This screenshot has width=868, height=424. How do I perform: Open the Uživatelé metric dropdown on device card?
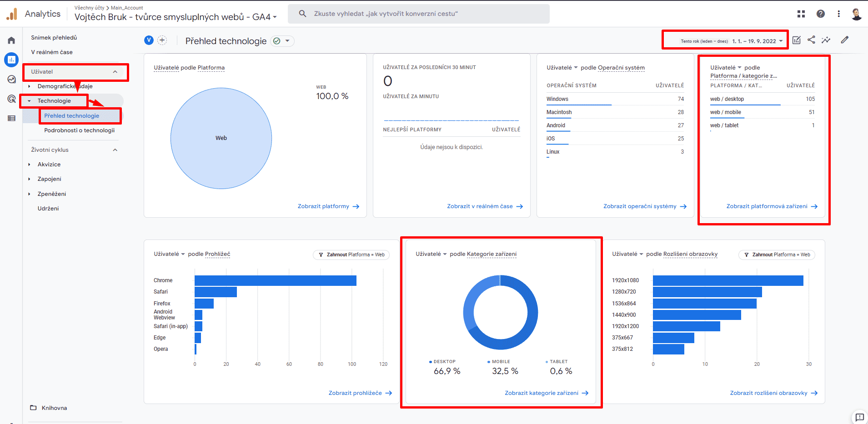[431, 254]
